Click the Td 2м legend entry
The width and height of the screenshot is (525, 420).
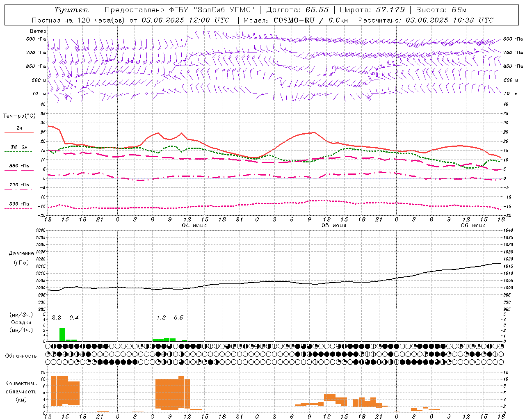pos(19,147)
